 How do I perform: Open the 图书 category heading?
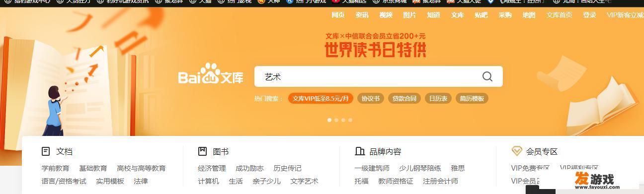point(221,151)
